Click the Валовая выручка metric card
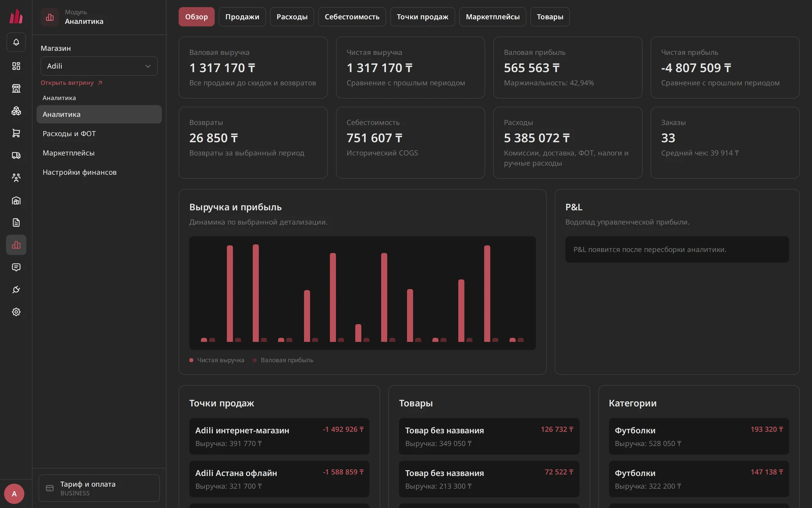This screenshot has height=508, width=812. coord(253,68)
